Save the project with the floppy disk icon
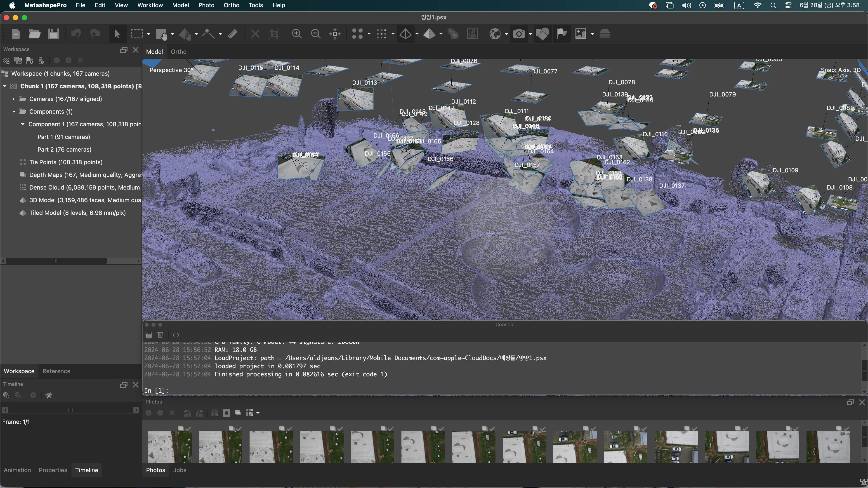The width and height of the screenshot is (868, 488). click(x=54, y=34)
